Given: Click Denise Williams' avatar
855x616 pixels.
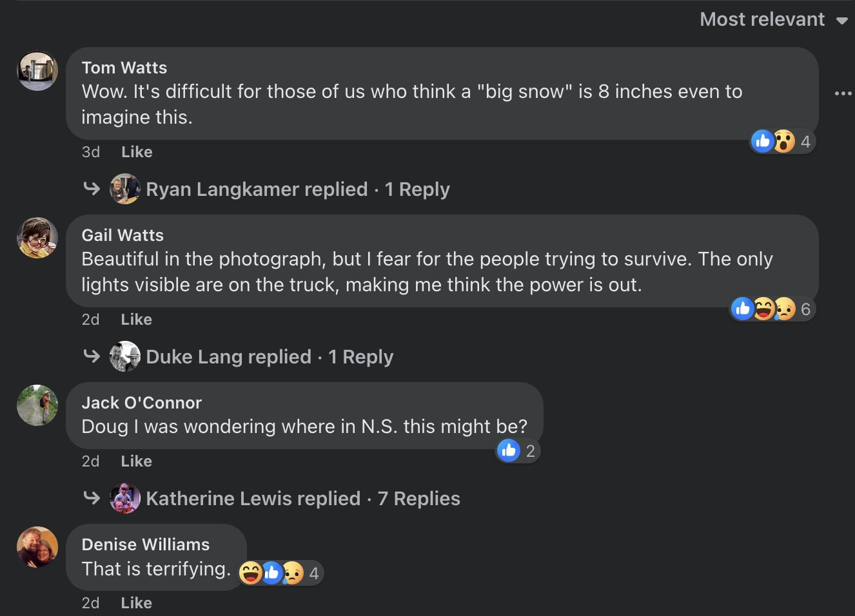Looking at the screenshot, I should (37, 547).
